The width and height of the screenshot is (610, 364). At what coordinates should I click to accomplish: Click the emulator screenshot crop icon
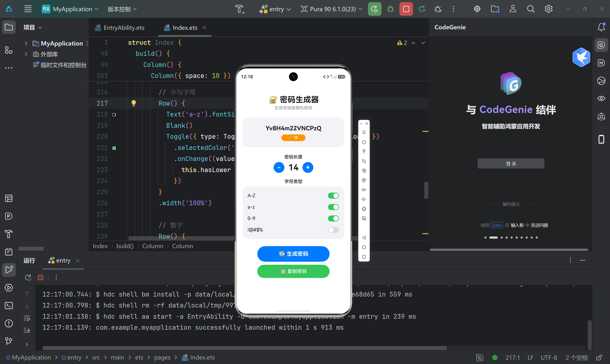[x=364, y=161]
